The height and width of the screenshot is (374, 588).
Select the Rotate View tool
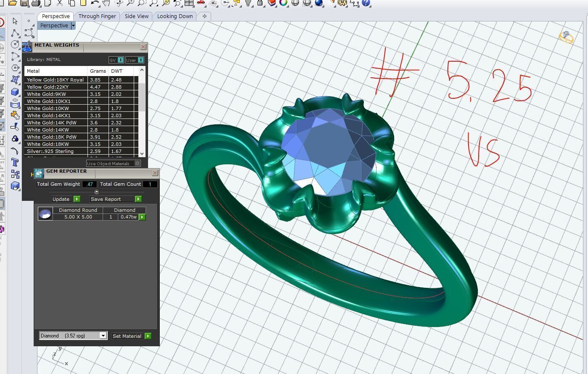[119, 3]
